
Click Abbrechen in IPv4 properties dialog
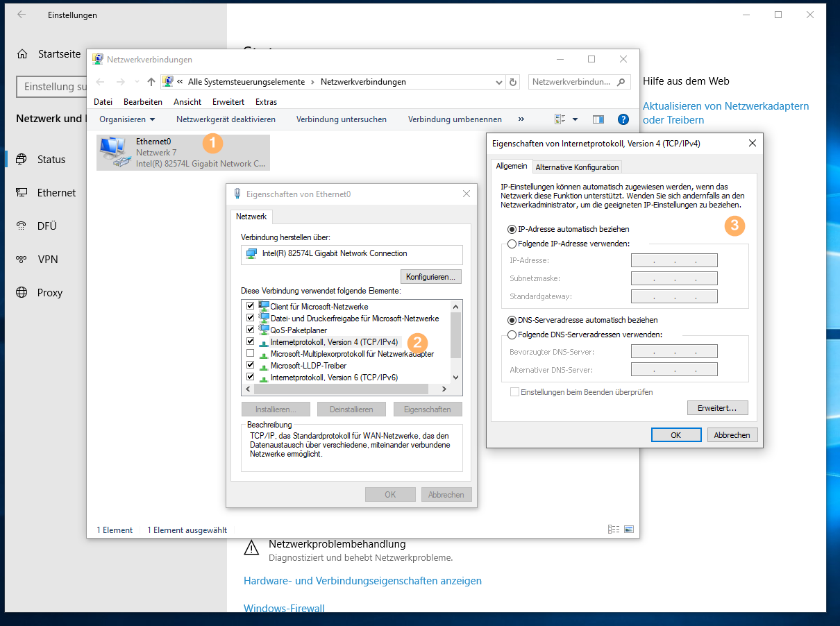(x=732, y=435)
